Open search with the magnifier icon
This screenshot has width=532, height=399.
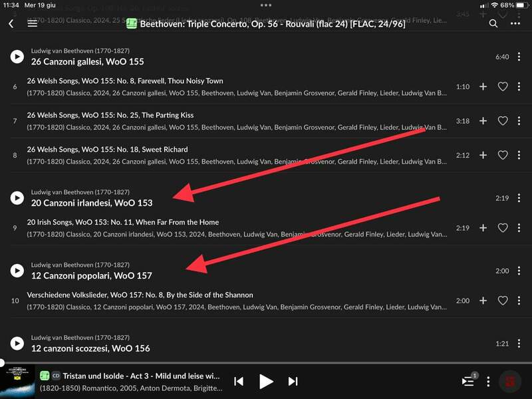pyautogui.click(x=493, y=23)
